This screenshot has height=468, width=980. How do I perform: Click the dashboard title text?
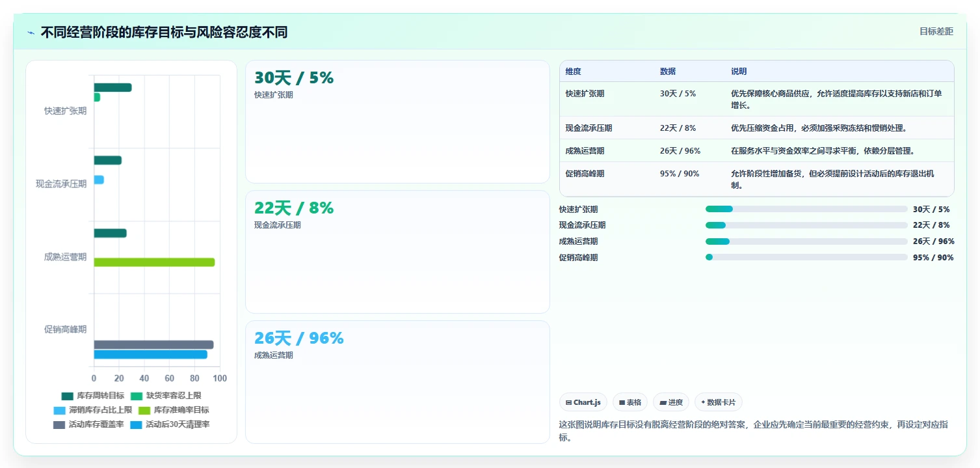(x=164, y=33)
